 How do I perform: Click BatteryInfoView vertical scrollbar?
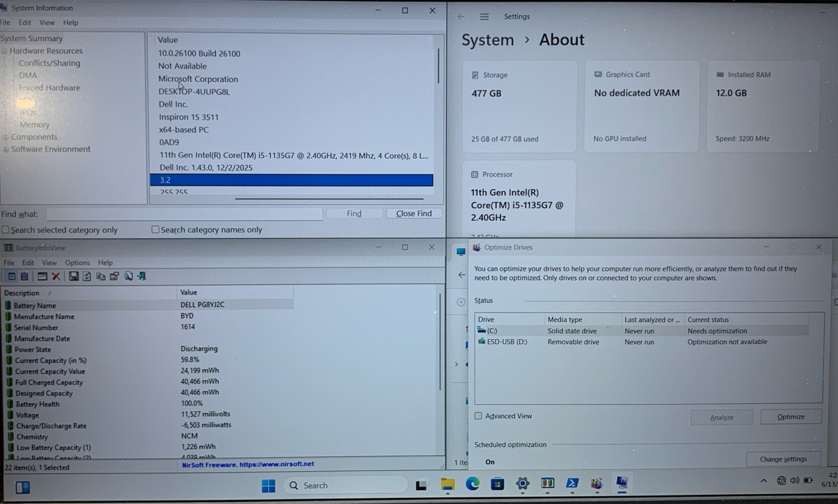440,341
